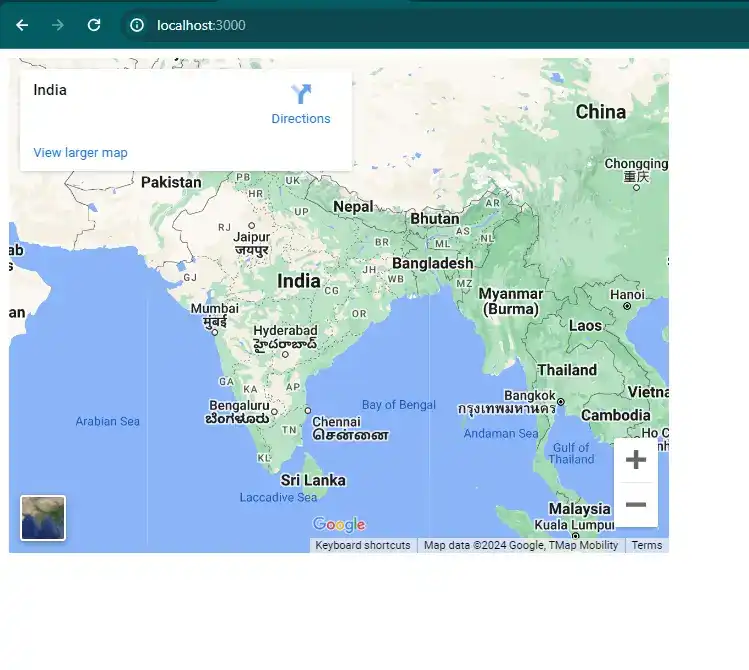Click the India title in info card
This screenshot has width=749, height=670.
(50, 90)
